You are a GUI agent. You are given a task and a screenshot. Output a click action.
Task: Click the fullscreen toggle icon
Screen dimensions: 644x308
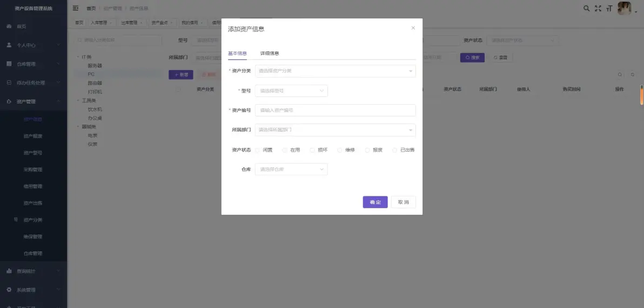pyautogui.click(x=598, y=8)
